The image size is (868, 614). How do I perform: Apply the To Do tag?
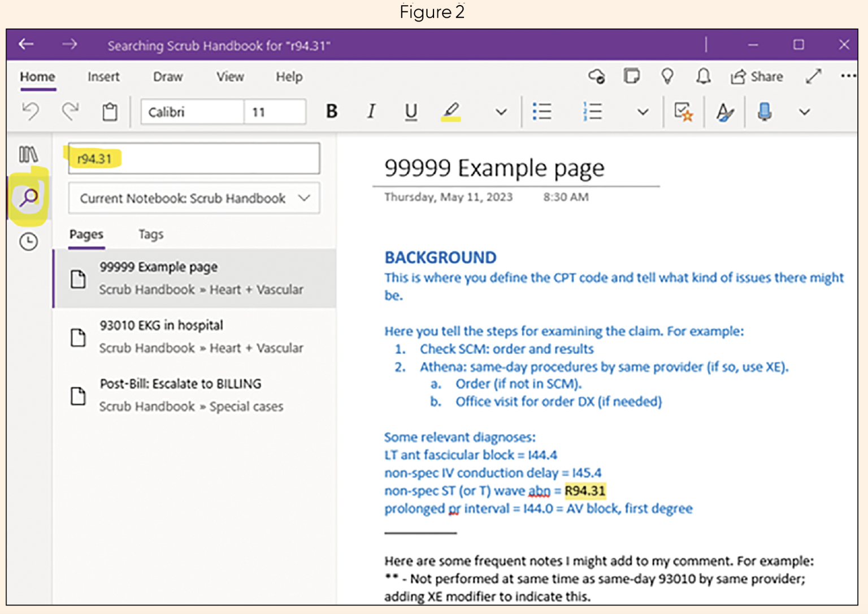pyautogui.click(x=683, y=112)
